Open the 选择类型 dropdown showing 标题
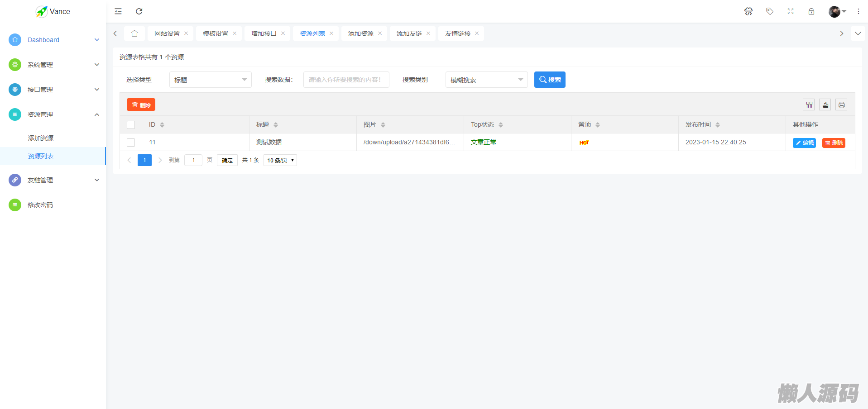 [x=210, y=80]
